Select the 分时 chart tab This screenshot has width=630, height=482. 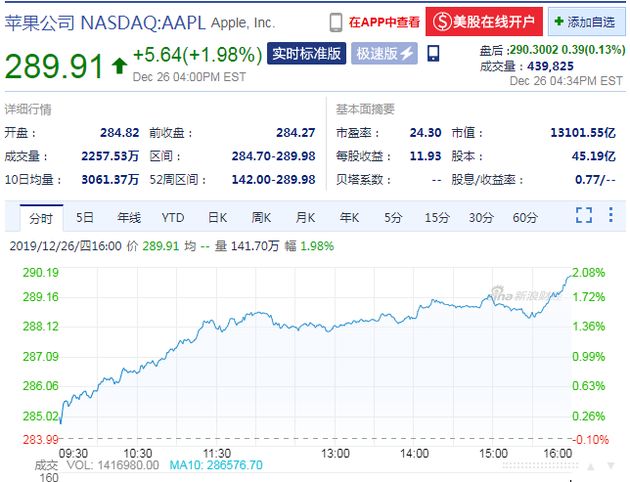pos(41,217)
